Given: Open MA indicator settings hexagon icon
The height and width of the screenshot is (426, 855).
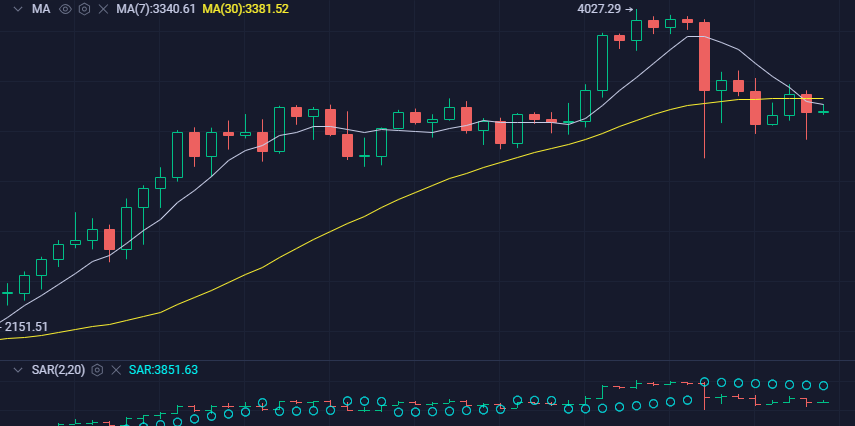Looking at the screenshot, I should point(84,9).
